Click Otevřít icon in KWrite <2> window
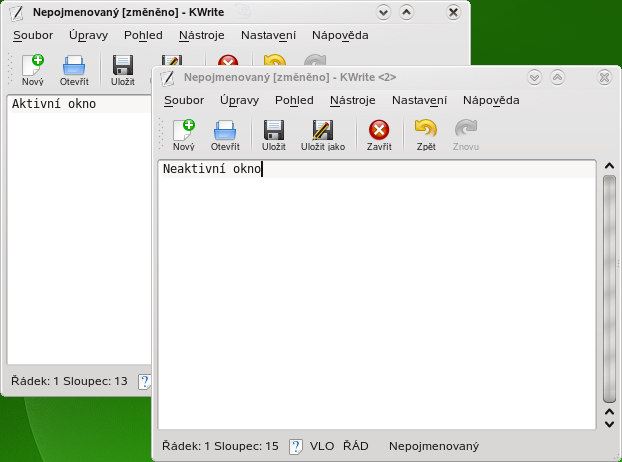This screenshot has width=622, height=462. (225, 130)
